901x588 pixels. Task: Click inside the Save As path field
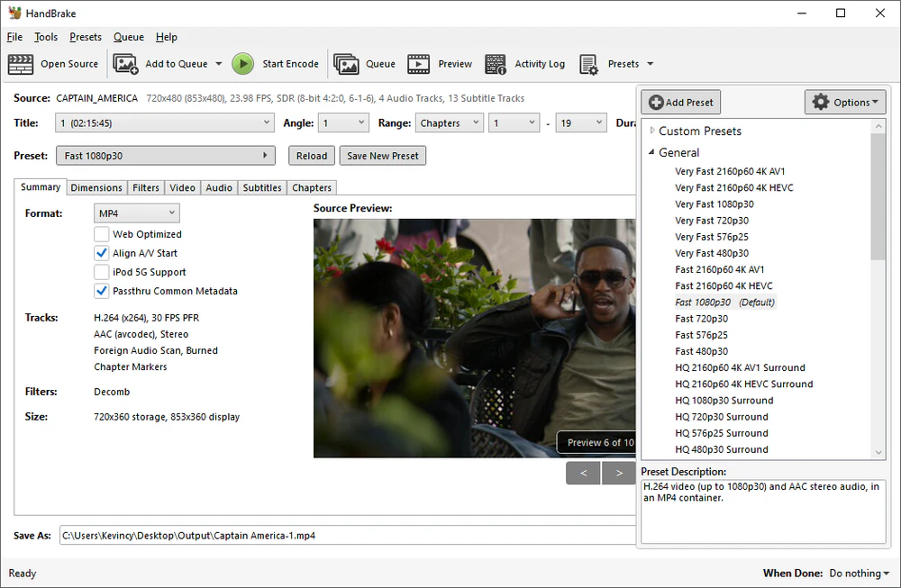pyautogui.click(x=348, y=535)
